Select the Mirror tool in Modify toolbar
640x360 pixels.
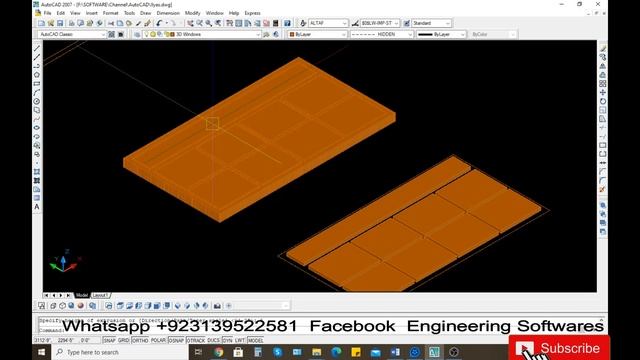click(x=603, y=66)
